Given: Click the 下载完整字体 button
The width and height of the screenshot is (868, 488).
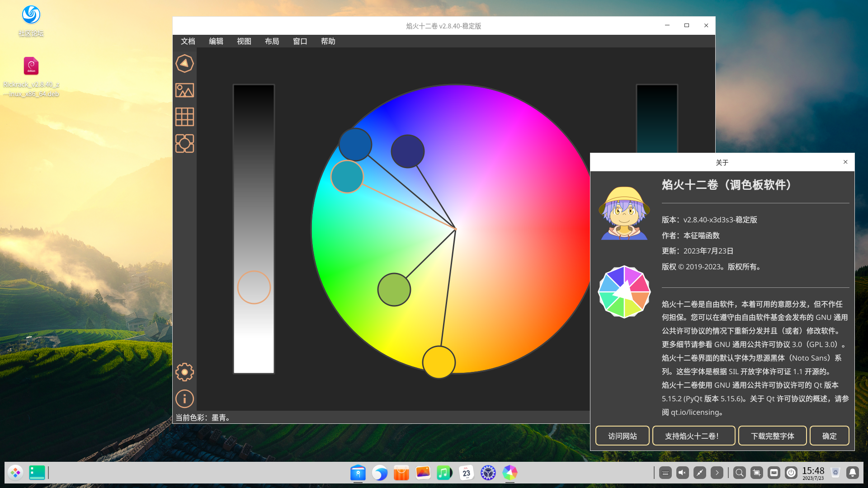Looking at the screenshot, I should click(x=772, y=436).
